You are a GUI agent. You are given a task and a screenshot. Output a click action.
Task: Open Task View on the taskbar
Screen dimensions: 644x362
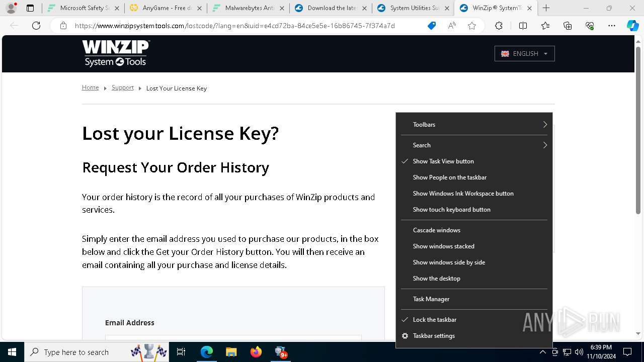coord(181,352)
